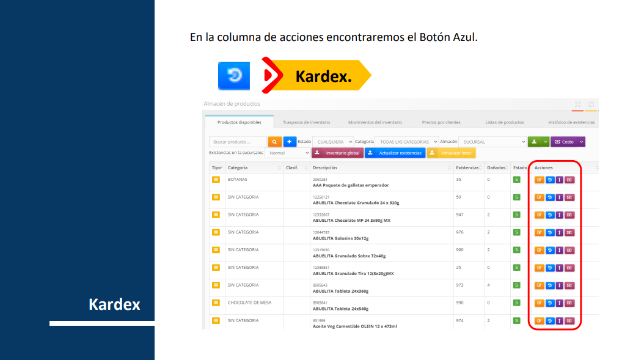Click the orange search icon button
The image size is (644, 360).
(274, 142)
